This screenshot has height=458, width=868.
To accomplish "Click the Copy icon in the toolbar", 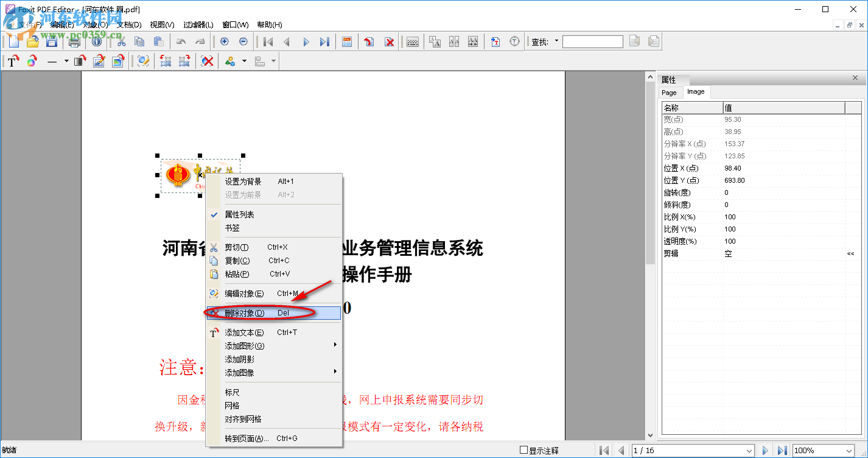I will [x=139, y=41].
